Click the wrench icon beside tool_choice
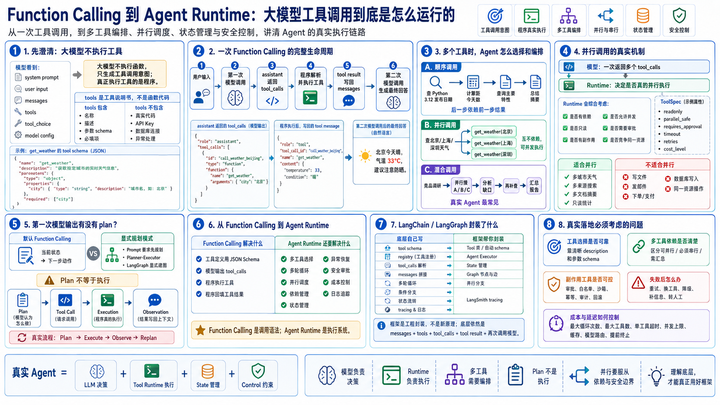 pos(18,123)
